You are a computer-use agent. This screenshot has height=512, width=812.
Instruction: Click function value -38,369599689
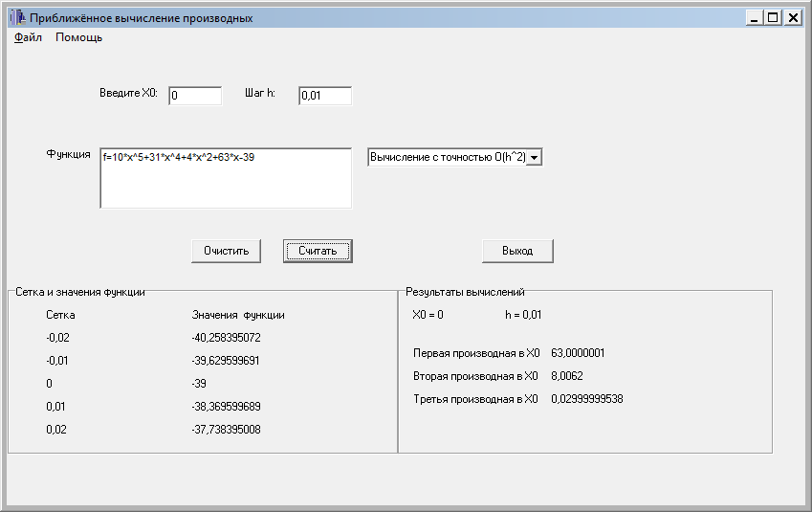227,407
